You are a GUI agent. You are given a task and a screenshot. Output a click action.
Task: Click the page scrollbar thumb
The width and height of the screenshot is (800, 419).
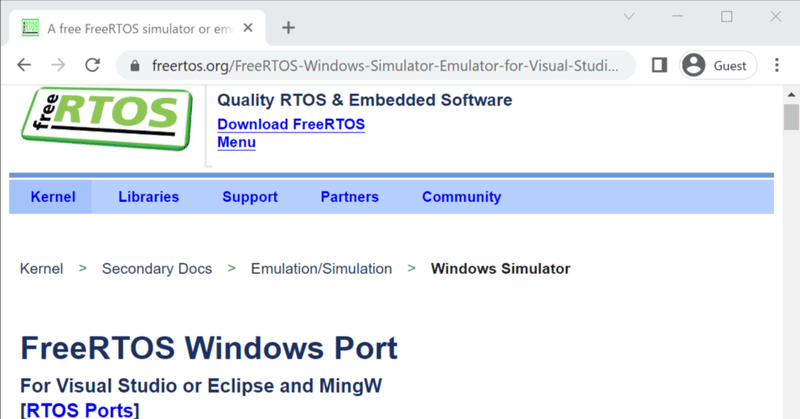[791, 117]
